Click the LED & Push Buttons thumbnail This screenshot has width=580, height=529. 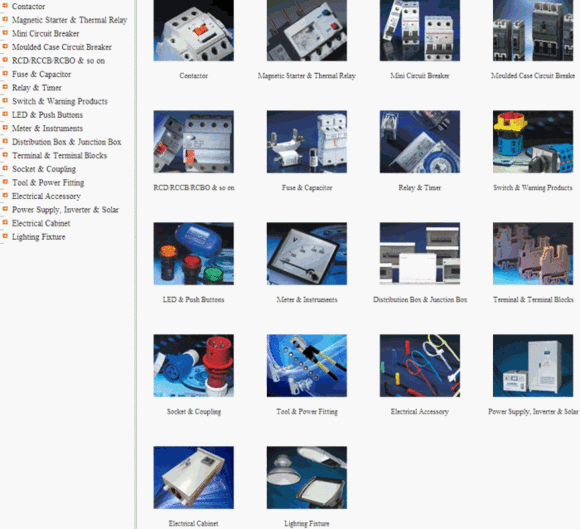[193, 254]
